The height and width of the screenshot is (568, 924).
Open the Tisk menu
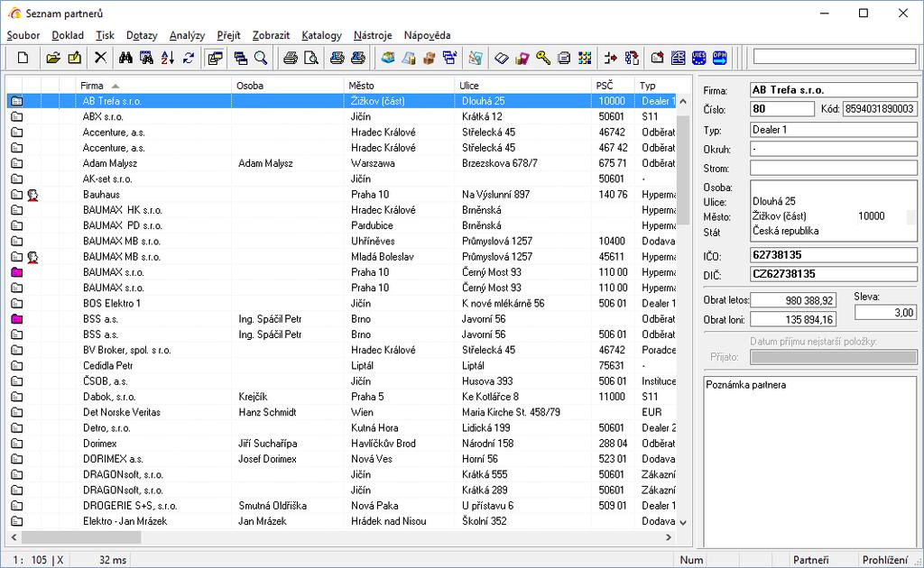point(105,35)
